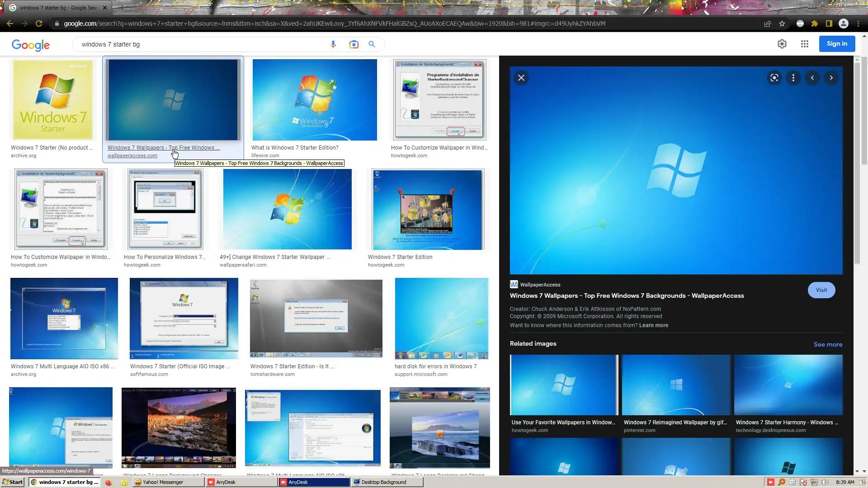Show previous image in preview
The width and height of the screenshot is (868, 488).
[x=812, y=78]
